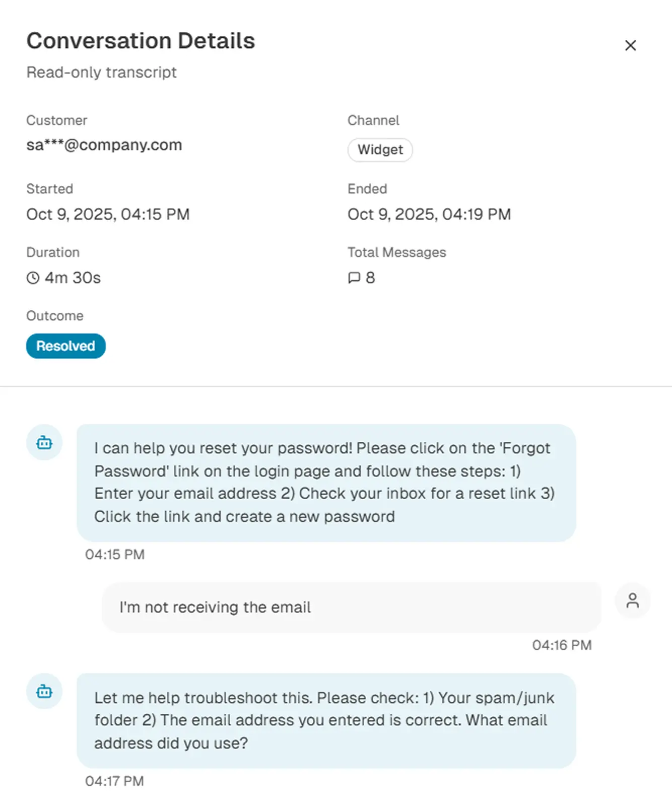Click the ended date Oct 9, 04:19 PM

[429, 214]
